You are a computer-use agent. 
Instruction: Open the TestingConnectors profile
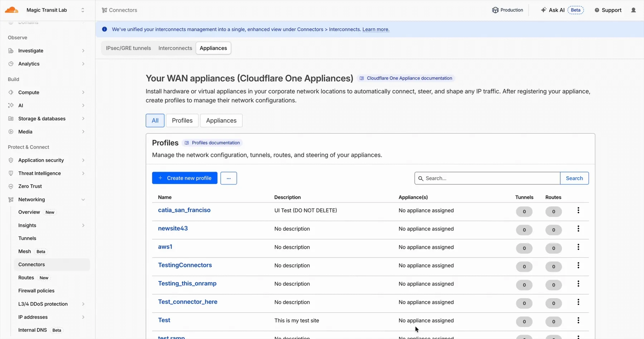(x=185, y=265)
